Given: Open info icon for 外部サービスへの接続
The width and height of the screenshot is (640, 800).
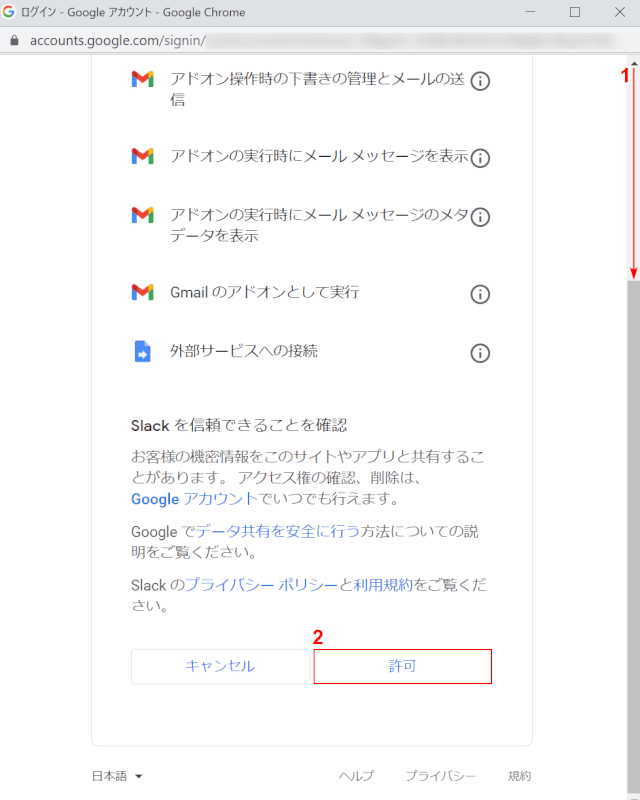Looking at the screenshot, I should point(480,353).
